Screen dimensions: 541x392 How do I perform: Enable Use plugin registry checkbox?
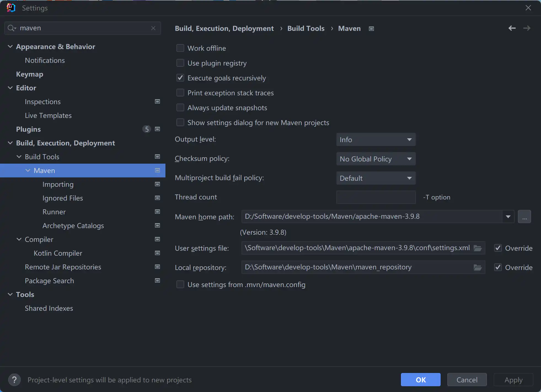pos(180,63)
